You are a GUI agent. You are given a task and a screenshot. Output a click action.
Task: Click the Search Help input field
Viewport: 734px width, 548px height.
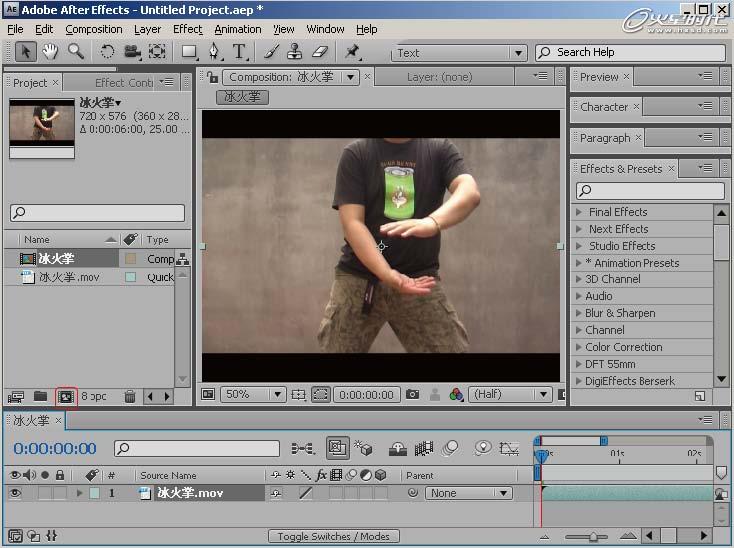click(630, 52)
